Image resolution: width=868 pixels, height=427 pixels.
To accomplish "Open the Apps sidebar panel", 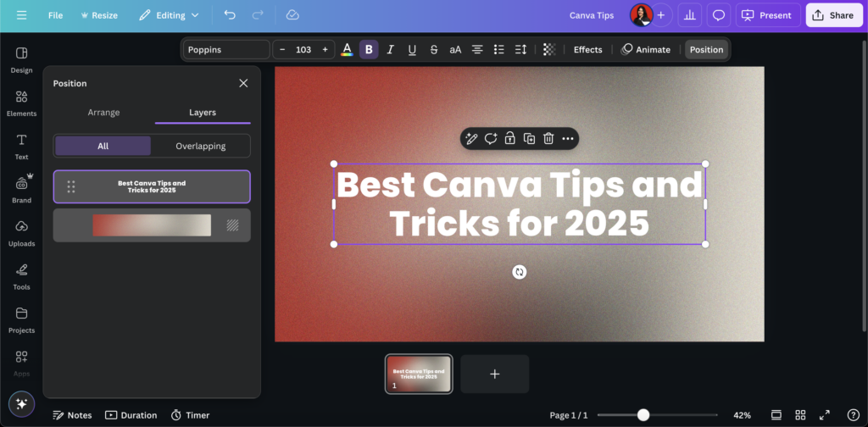I will coord(21,363).
